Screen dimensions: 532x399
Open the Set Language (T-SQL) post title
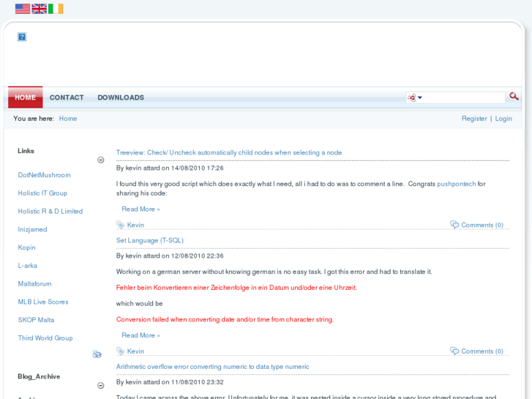pyautogui.click(x=150, y=240)
